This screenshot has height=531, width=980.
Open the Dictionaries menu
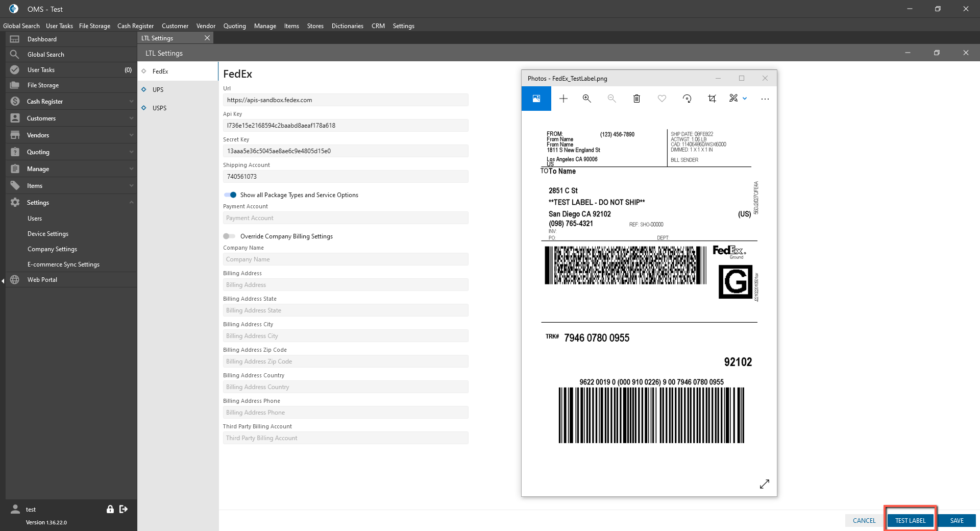[x=347, y=26]
